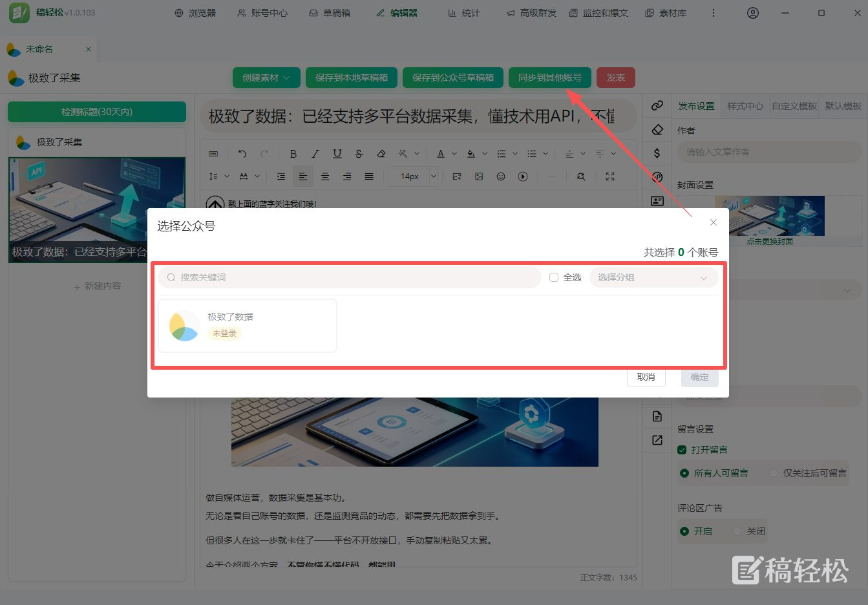Confirm selection with 确定
The width and height of the screenshot is (868, 605).
[x=700, y=377]
